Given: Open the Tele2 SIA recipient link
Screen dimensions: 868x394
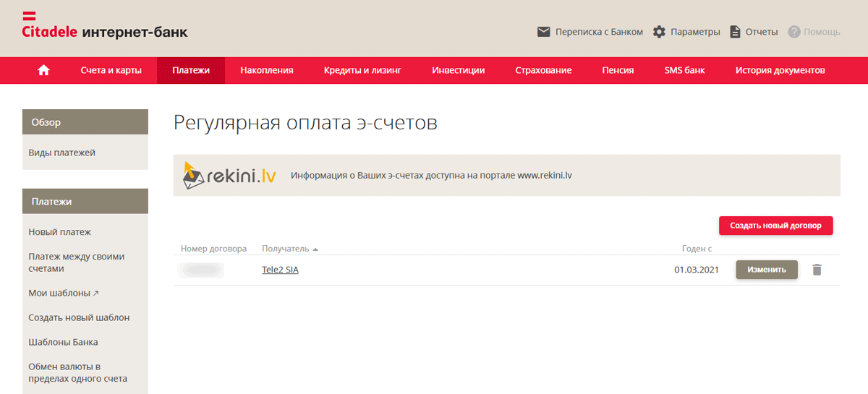Looking at the screenshot, I should pyautogui.click(x=280, y=270).
